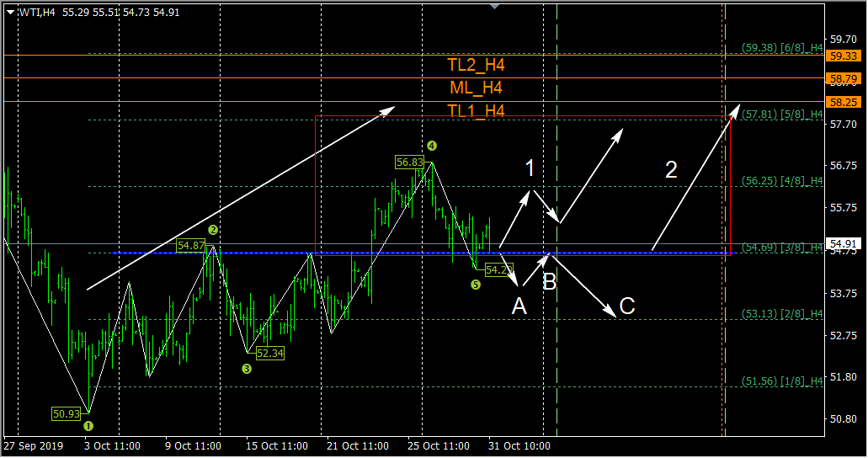Click the 56.83 swing high label

coord(410,162)
